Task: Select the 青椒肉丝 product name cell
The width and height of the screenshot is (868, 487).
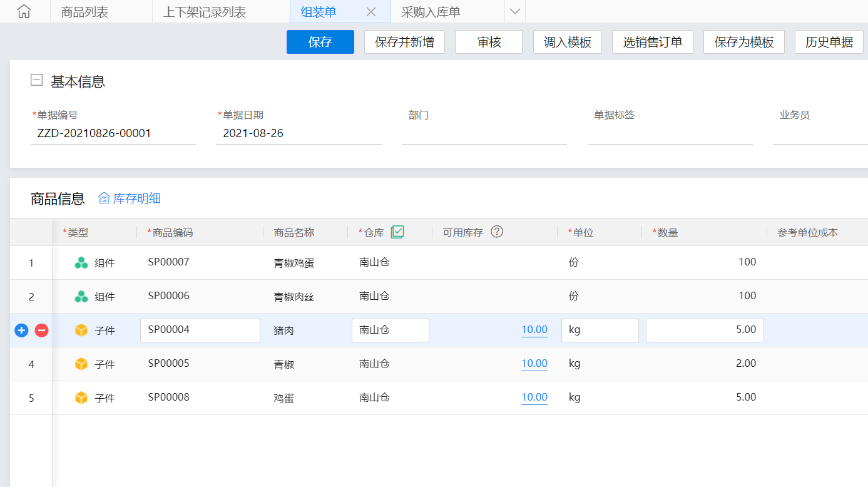Action: tap(294, 297)
